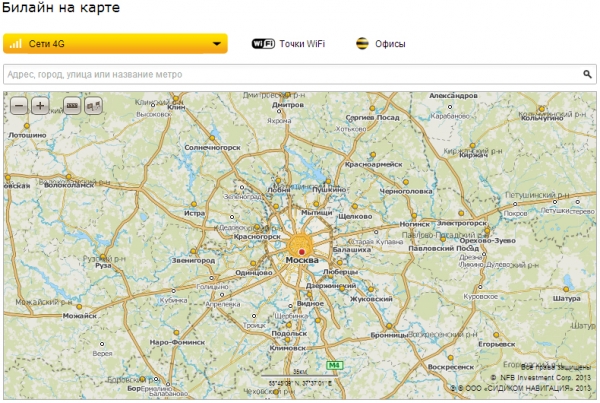Focus the address search field
600x403 pixels.
click(x=300, y=74)
